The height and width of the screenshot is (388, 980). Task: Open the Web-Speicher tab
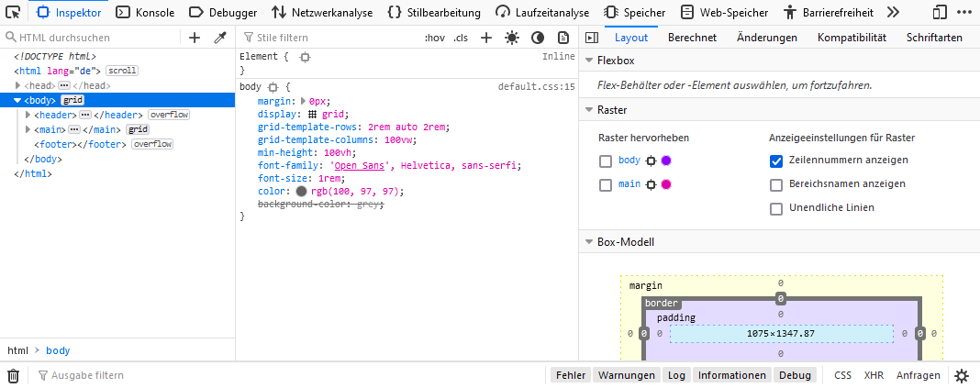pyautogui.click(x=724, y=13)
